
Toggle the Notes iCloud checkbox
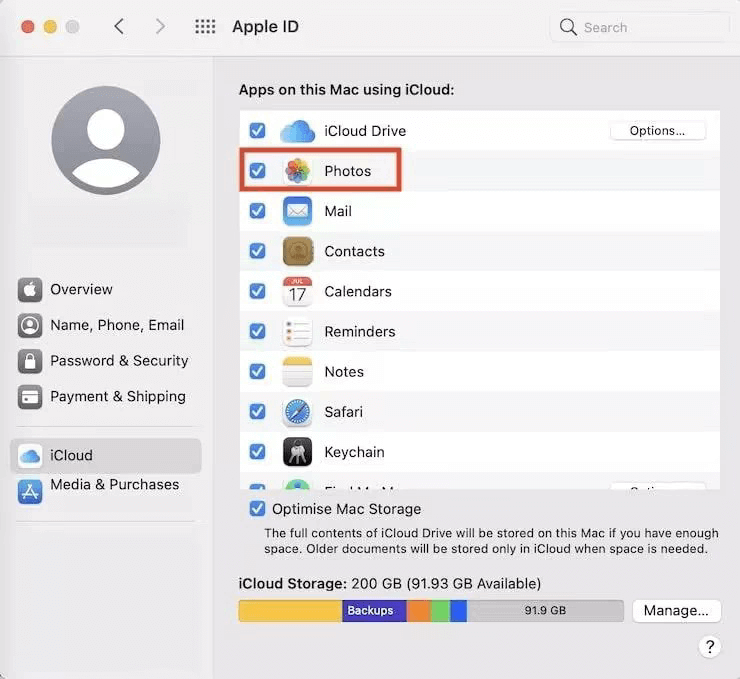[x=258, y=371]
